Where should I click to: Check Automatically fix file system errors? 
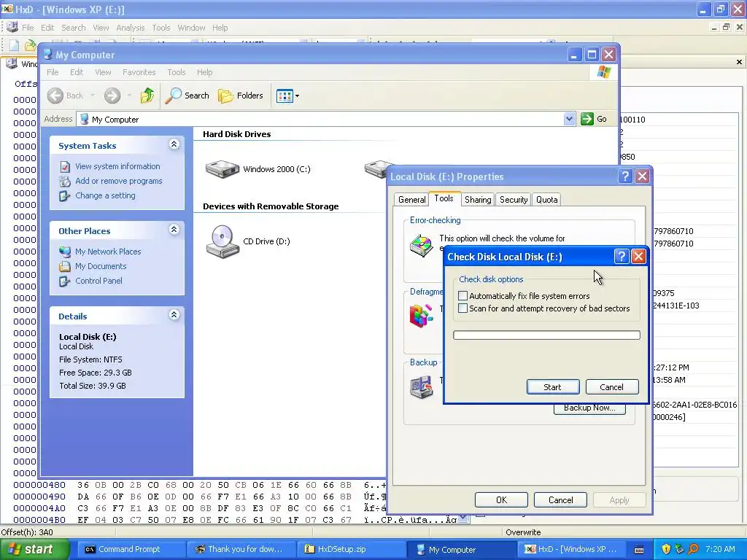click(x=462, y=296)
